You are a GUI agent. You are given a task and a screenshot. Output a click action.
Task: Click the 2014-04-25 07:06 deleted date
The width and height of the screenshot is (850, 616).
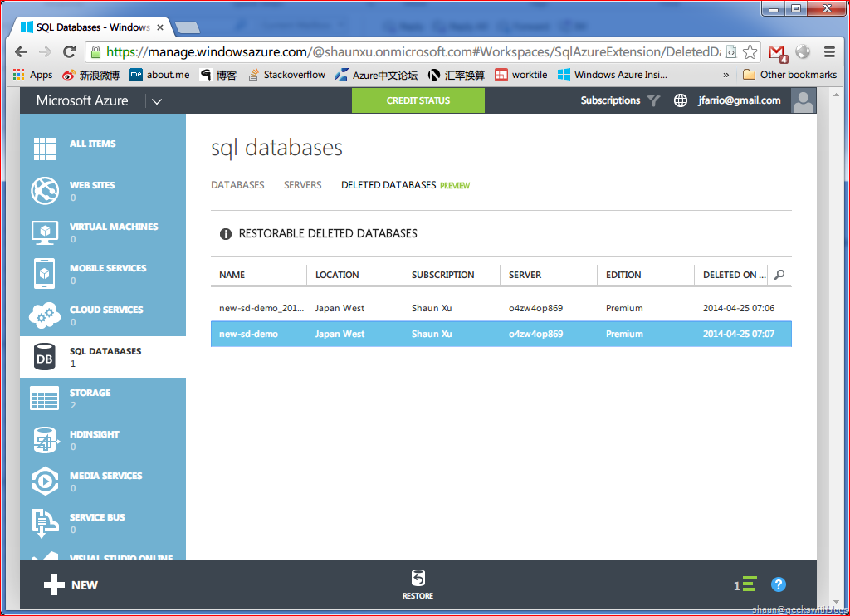(739, 308)
